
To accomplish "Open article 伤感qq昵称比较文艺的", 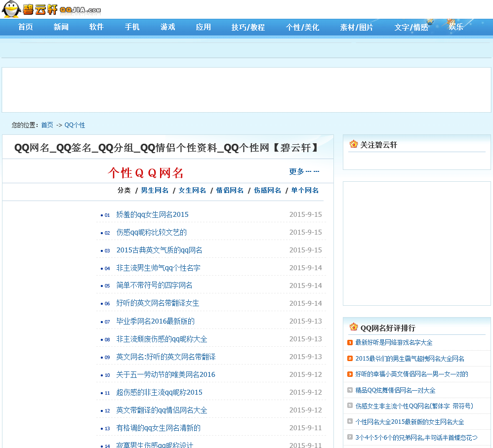I will pos(152,232).
